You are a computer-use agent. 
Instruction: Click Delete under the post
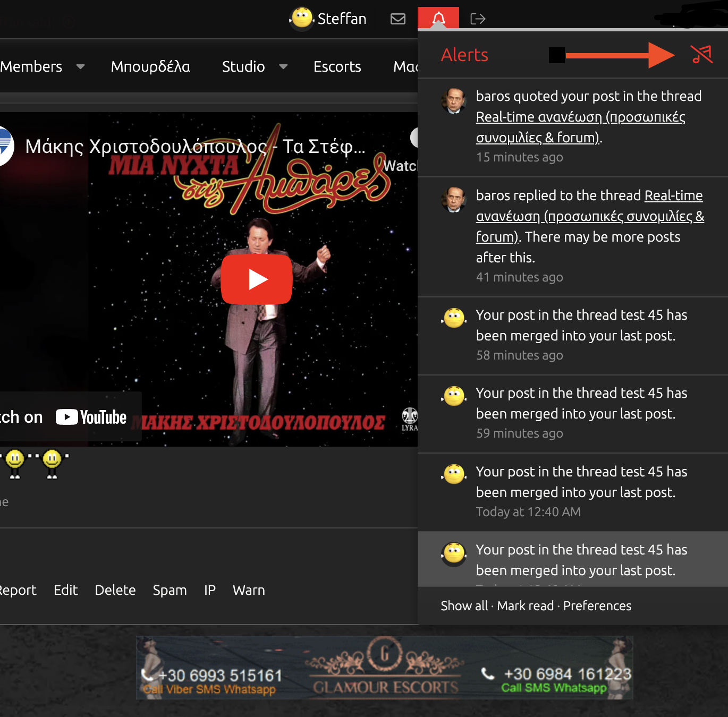(115, 590)
